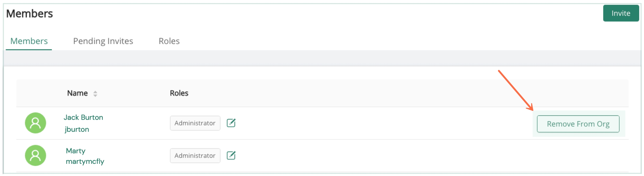Image resolution: width=644 pixels, height=176 pixels.
Task: Switch to the Pending Invites tab
Action: point(103,41)
